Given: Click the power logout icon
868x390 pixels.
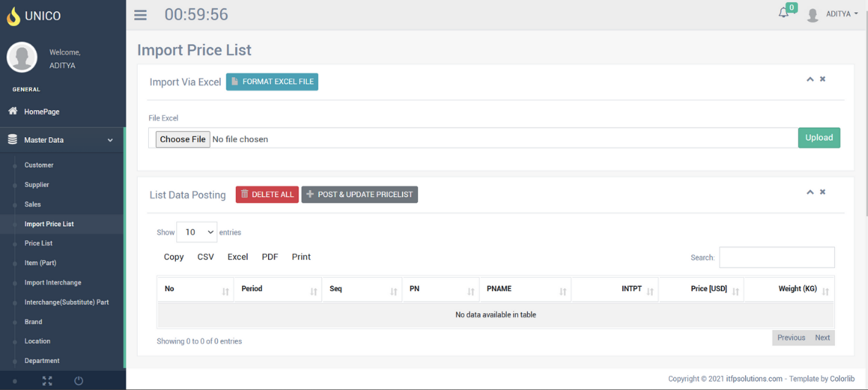Looking at the screenshot, I should (78, 381).
